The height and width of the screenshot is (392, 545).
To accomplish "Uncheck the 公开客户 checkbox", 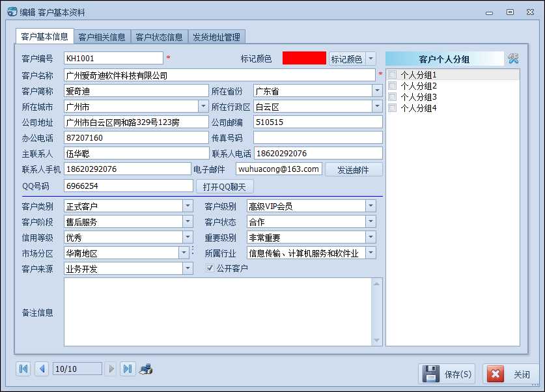I will tap(210, 268).
